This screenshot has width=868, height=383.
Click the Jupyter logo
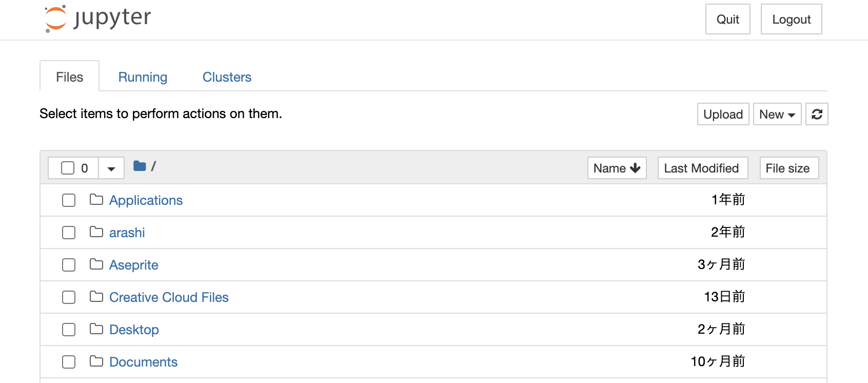[97, 17]
